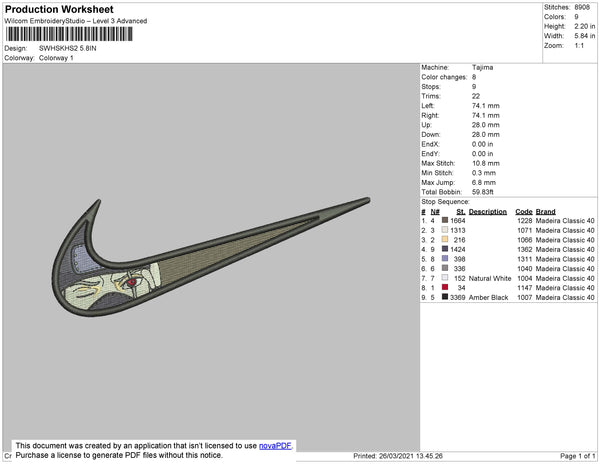The width and height of the screenshot is (600, 464).
Task: Click stitch count 3369 in stop 9
Action: (x=458, y=298)
